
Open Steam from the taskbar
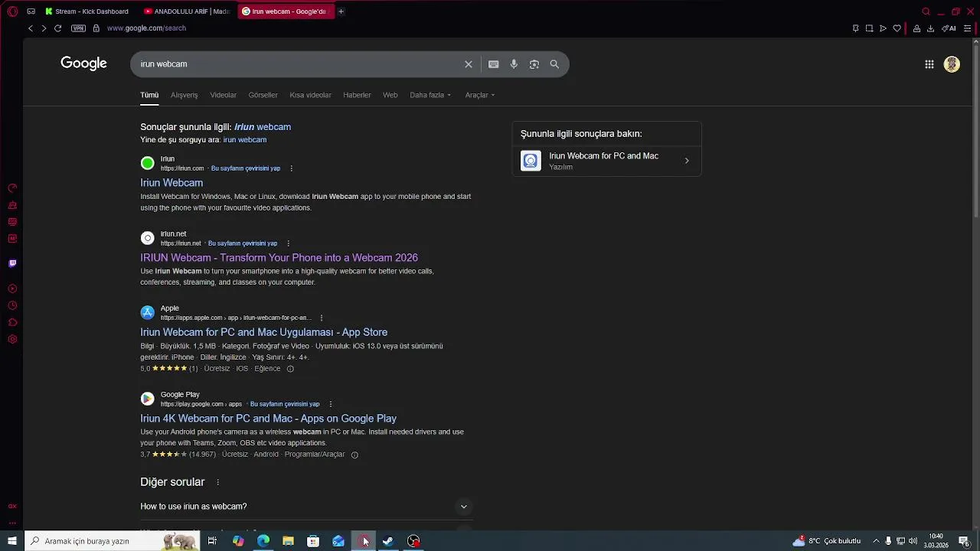pyautogui.click(x=388, y=541)
